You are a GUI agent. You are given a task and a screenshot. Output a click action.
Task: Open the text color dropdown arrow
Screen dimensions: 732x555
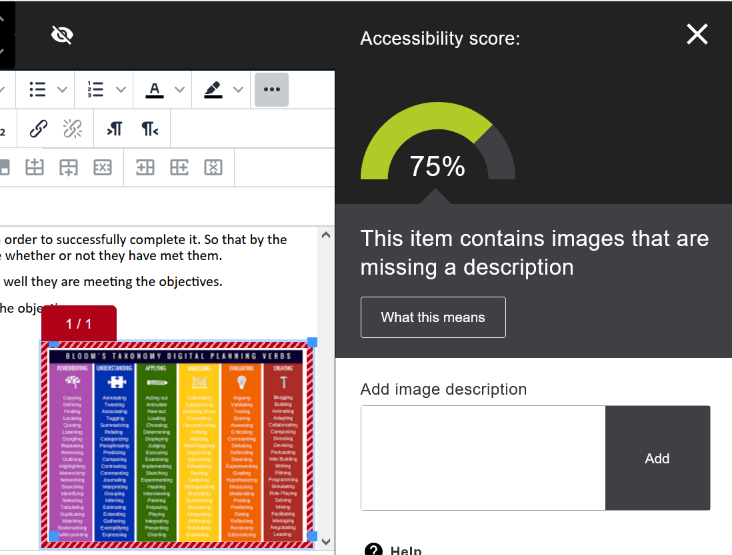180,89
